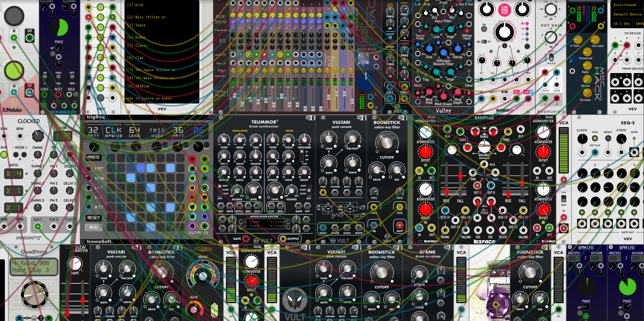Image resolution: width=644 pixels, height=321 pixels.
Task: Toggle the VCA LIN/EXP switch beside Rampage
Action: pyautogui.click(x=564, y=198)
